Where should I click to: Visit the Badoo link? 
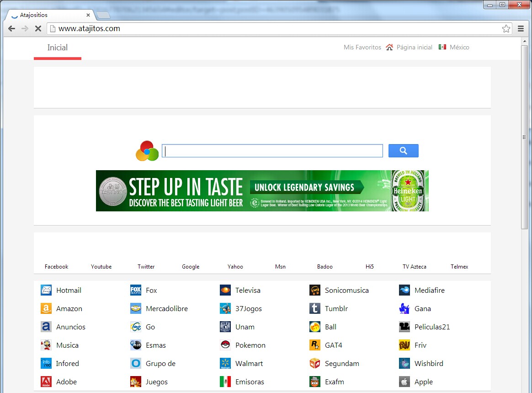click(325, 267)
